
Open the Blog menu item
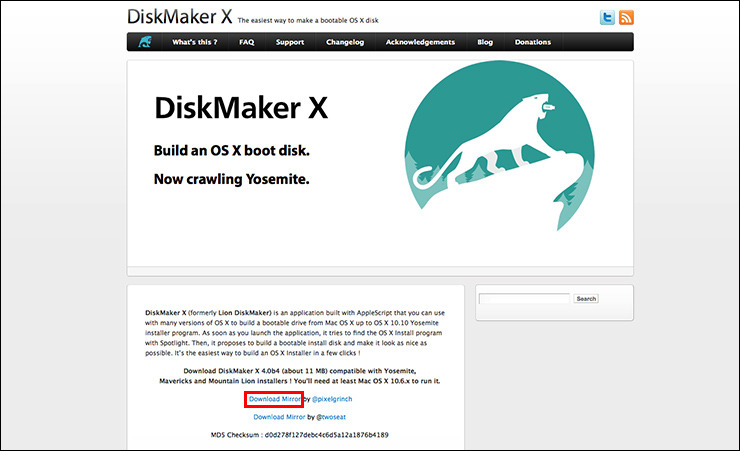click(x=485, y=42)
